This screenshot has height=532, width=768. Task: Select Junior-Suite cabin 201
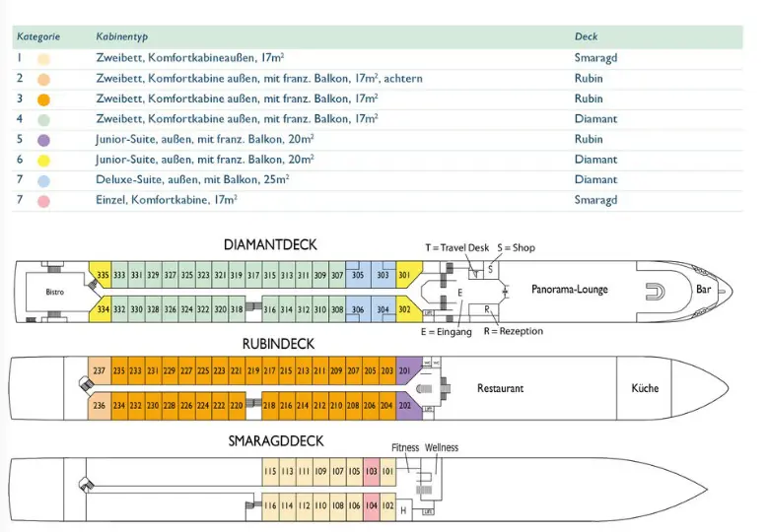(406, 370)
